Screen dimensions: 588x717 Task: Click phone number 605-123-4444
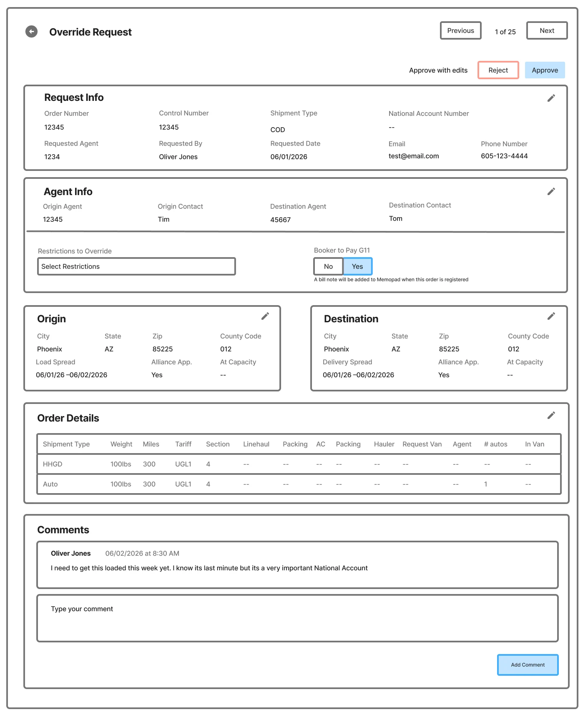click(x=504, y=156)
